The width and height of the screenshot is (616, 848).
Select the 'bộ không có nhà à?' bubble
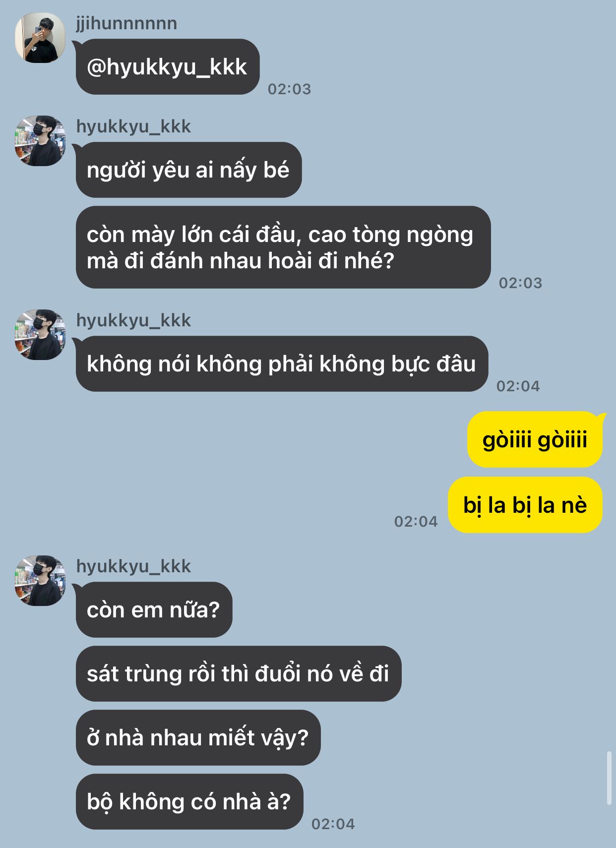pyautogui.click(x=189, y=802)
